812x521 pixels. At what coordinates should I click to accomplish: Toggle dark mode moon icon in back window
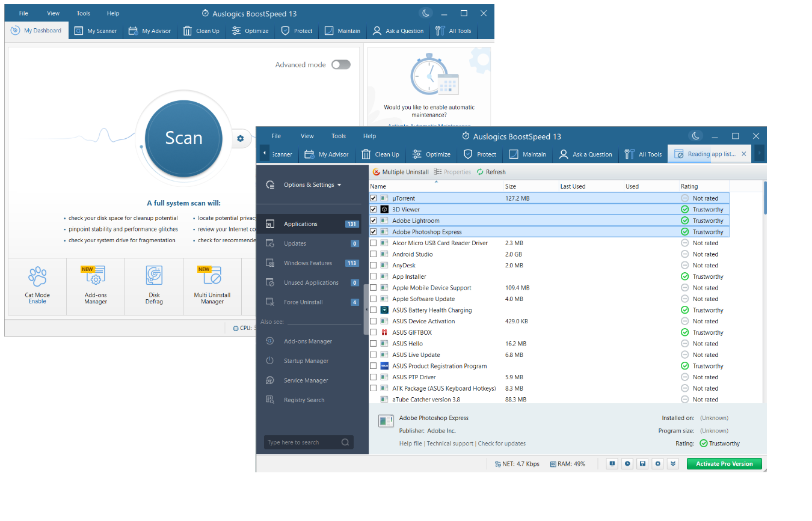(425, 13)
